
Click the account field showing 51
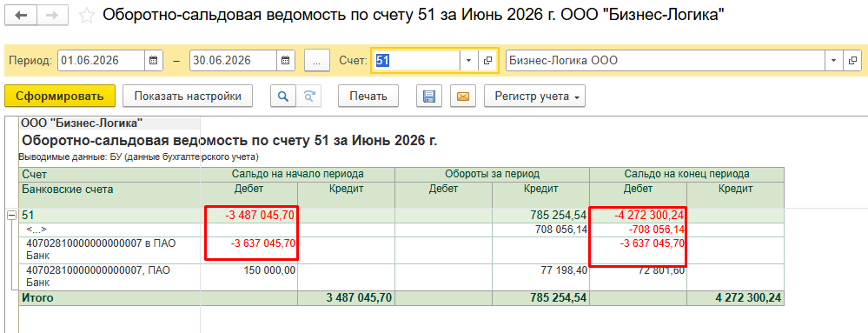pyautogui.click(x=416, y=60)
